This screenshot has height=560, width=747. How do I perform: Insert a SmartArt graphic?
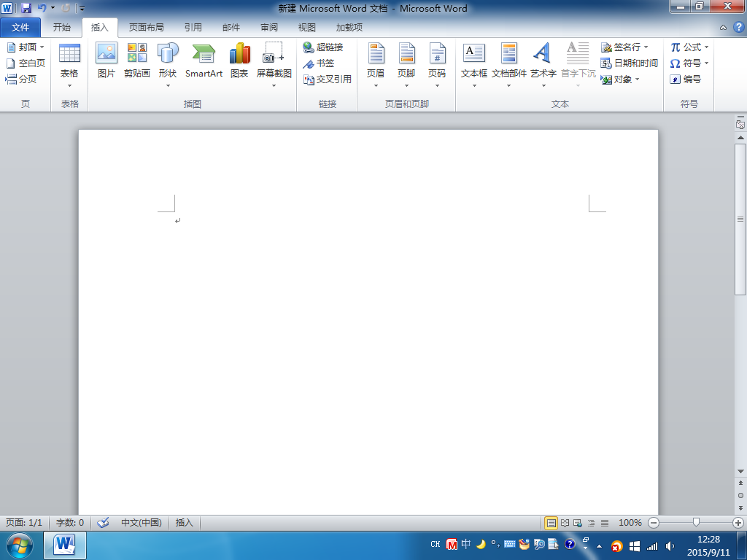204,60
